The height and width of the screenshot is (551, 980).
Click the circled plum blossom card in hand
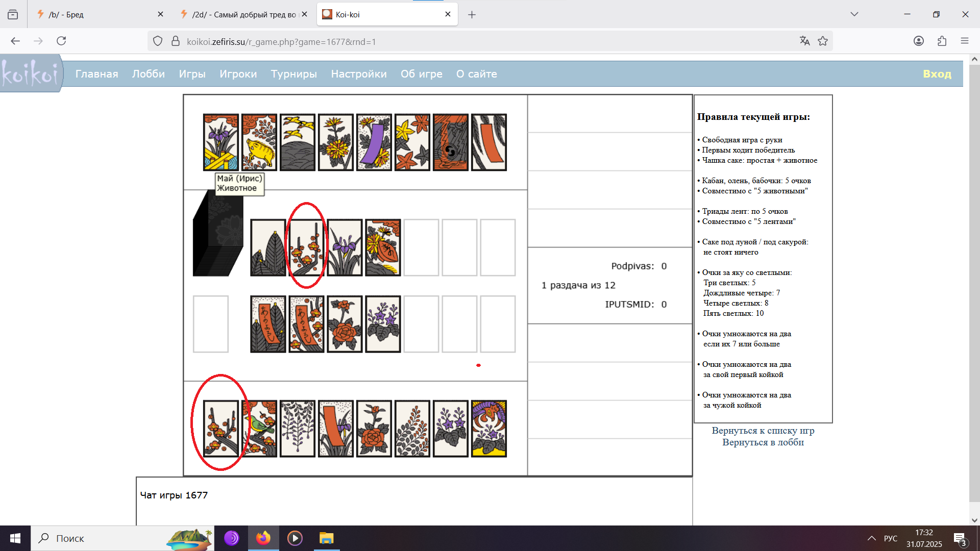coord(220,429)
